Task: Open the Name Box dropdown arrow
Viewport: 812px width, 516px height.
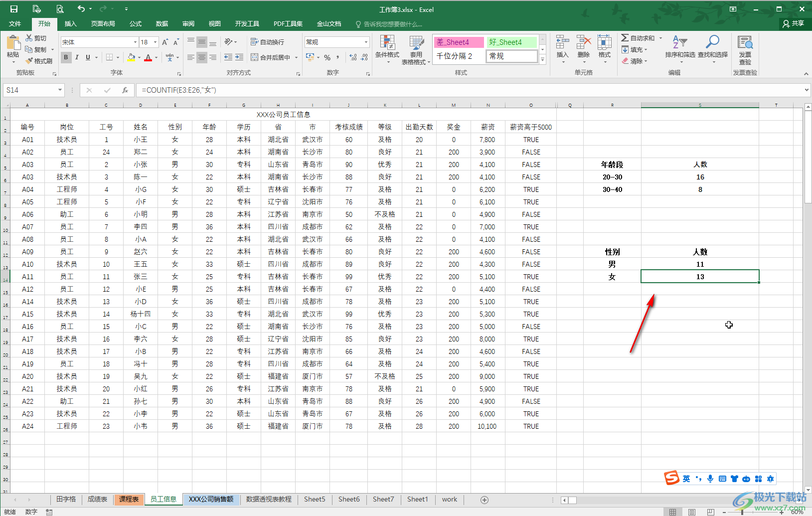Action: [60, 90]
